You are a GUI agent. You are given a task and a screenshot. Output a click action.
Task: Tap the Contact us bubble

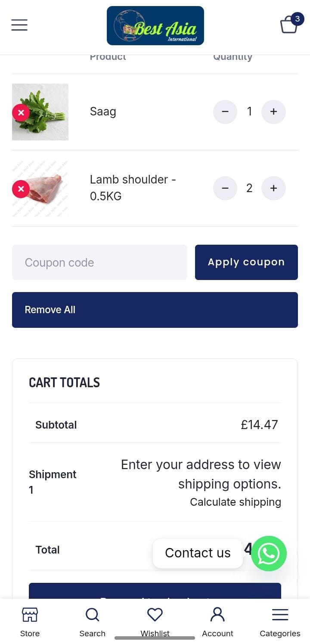pyautogui.click(x=198, y=553)
